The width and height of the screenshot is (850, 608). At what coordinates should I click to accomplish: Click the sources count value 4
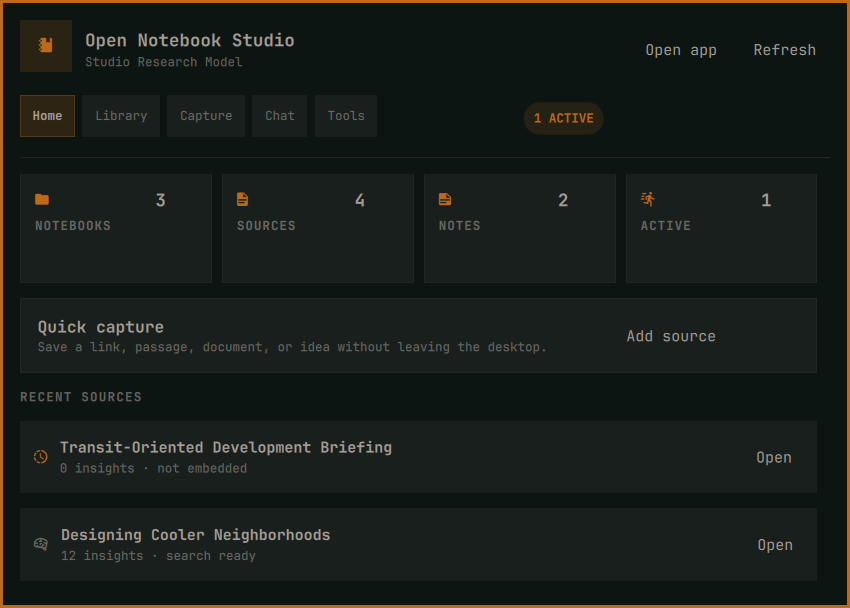[360, 200]
